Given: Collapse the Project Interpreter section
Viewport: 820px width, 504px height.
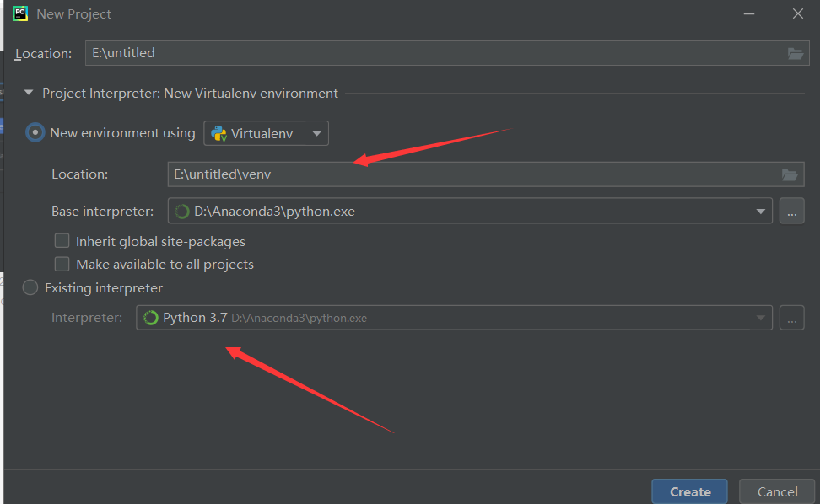Looking at the screenshot, I should pos(28,93).
